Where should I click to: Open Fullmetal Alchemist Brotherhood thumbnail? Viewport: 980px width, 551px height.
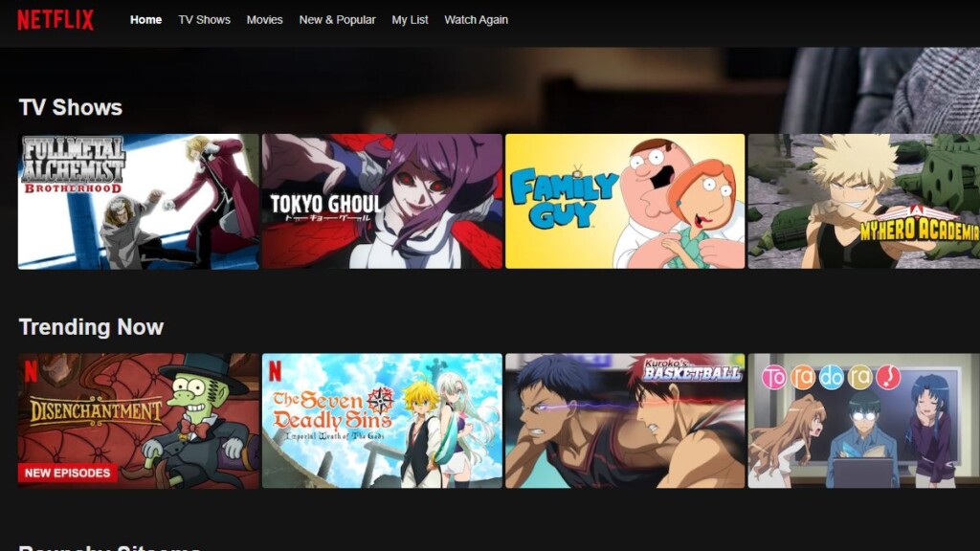pyautogui.click(x=138, y=202)
